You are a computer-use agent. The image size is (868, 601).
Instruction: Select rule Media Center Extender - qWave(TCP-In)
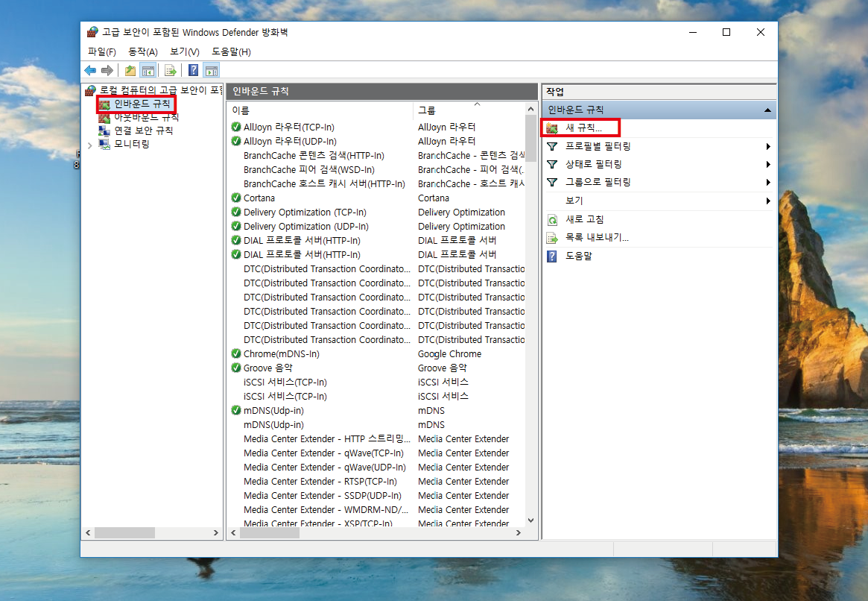click(x=323, y=453)
